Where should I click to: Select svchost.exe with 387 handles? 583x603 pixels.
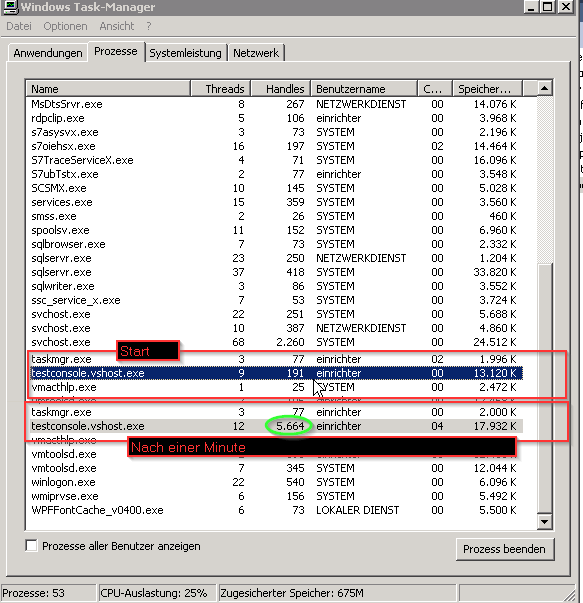coord(274,328)
